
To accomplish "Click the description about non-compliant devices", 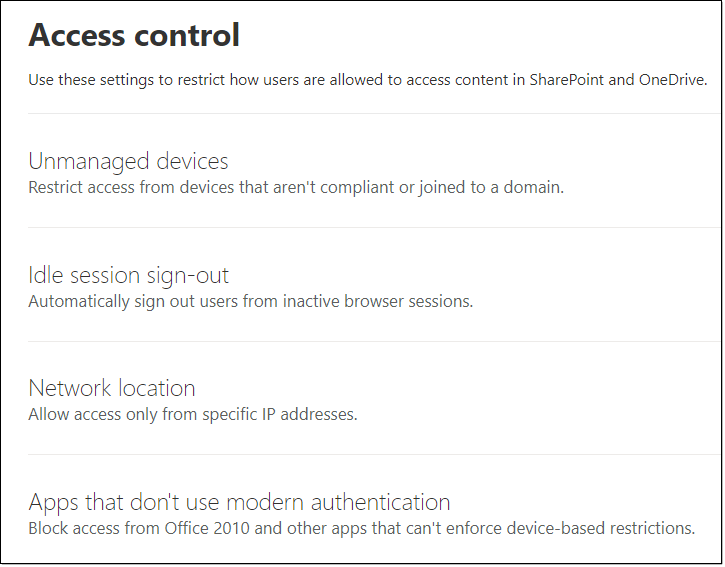I will pyautogui.click(x=296, y=187).
